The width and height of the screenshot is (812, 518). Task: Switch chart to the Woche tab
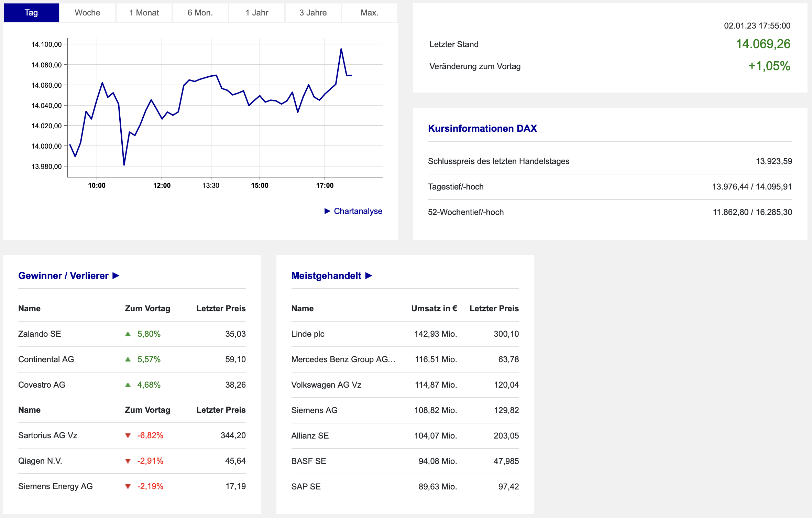click(87, 13)
